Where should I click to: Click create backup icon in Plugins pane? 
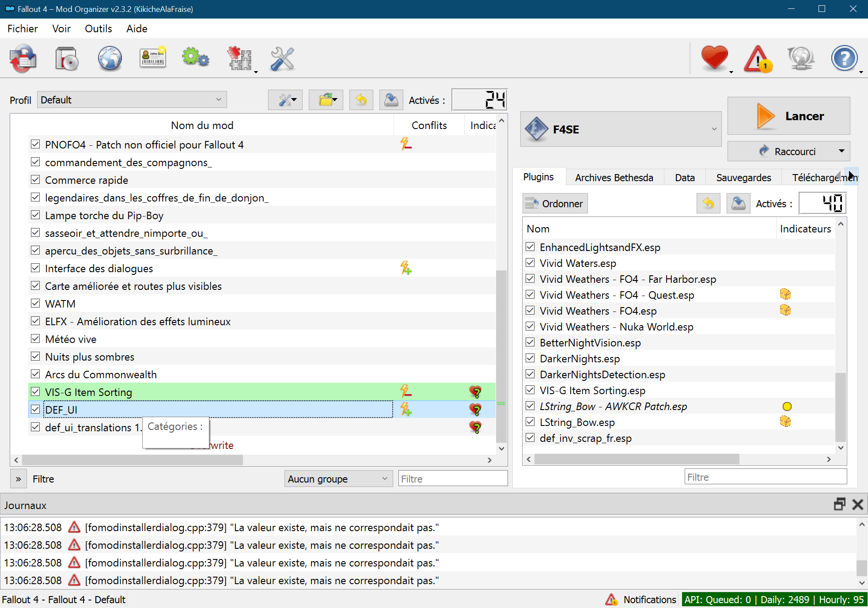pos(738,203)
